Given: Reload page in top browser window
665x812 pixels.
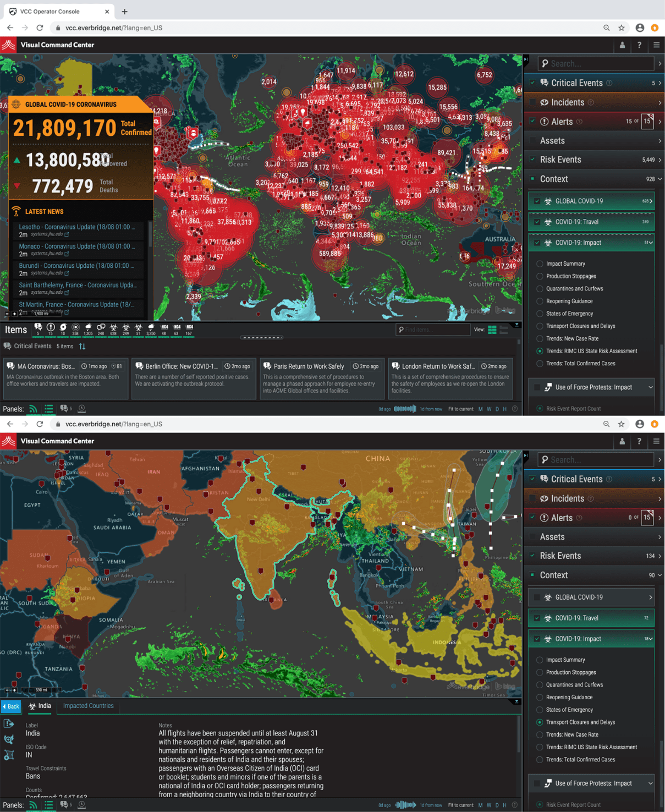Looking at the screenshot, I should 40,28.
